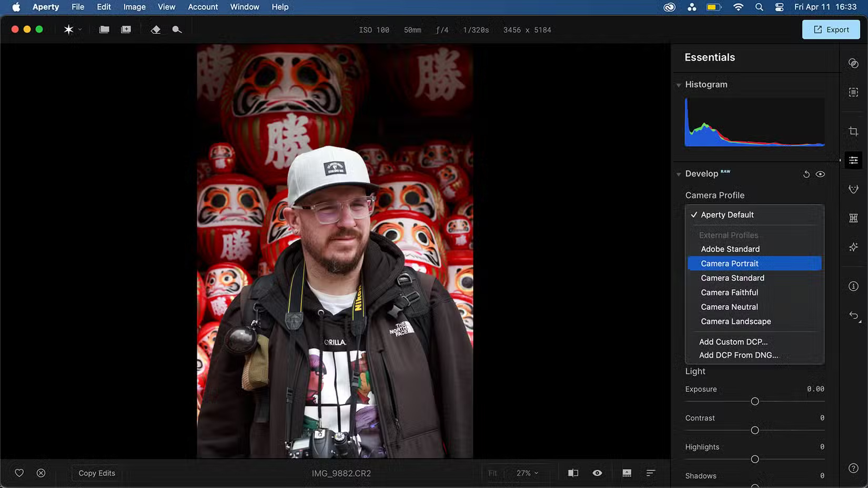Enable quick preview with the eye icon
Viewport: 868px width, 488px height.
pyautogui.click(x=597, y=473)
